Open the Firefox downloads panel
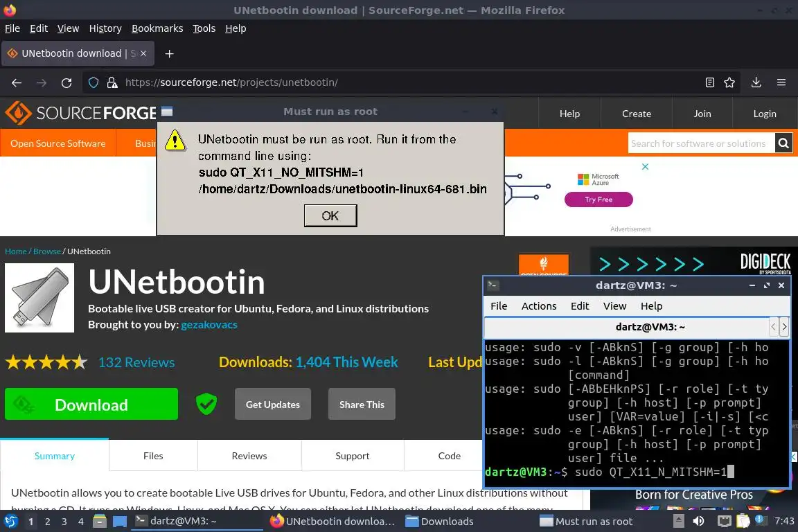This screenshot has height=532, width=798. click(756, 82)
